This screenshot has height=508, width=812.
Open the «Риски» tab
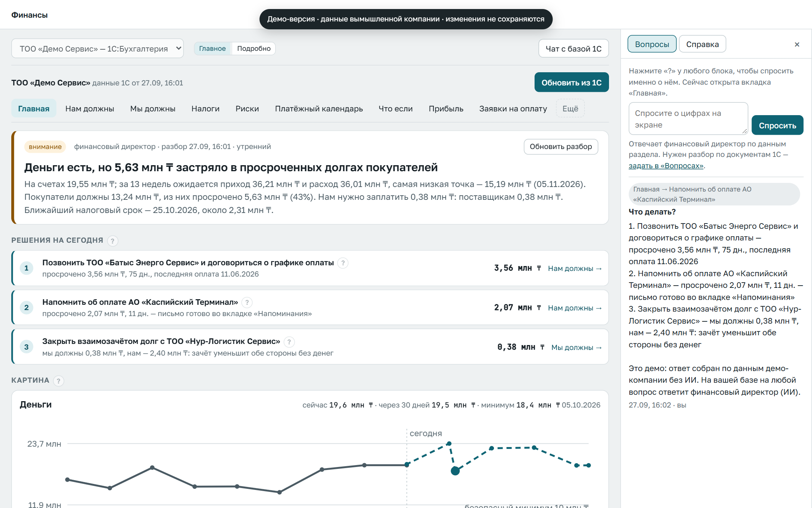click(247, 109)
